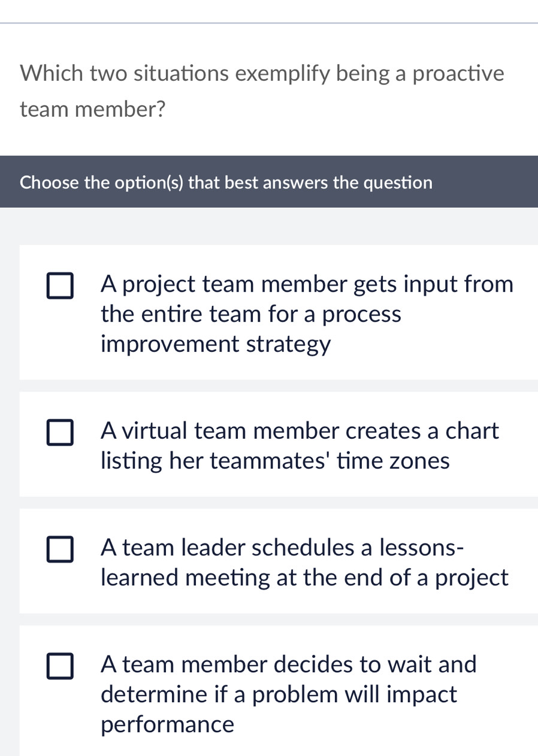Mark the checkbox for wait and determine option
Viewport: 538px width, 756px height.
pos(61,667)
